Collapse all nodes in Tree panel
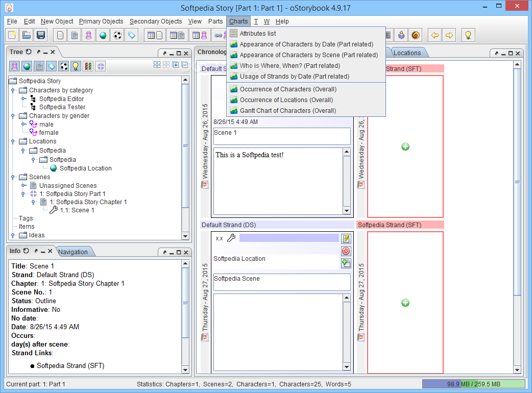Viewport: 532px width, 393px height. click(185, 65)
